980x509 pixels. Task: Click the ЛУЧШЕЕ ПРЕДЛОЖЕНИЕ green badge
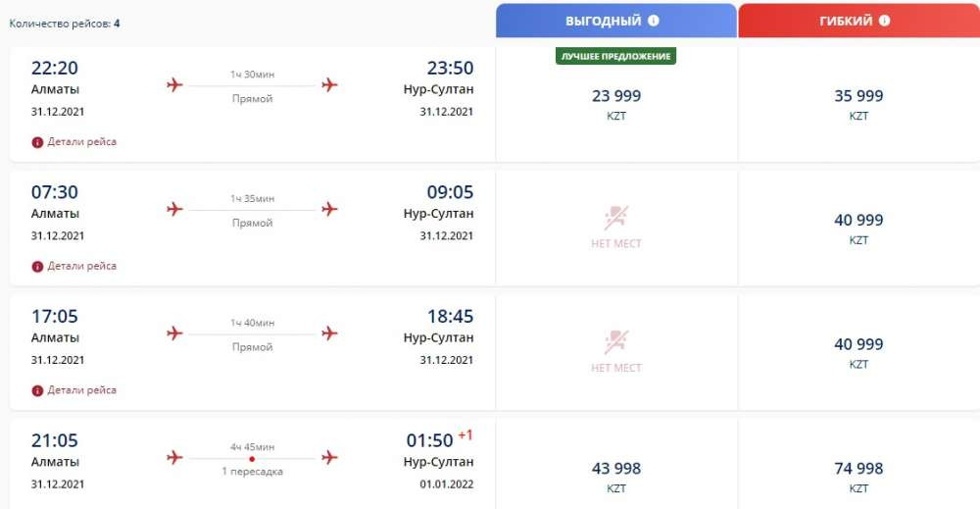click(x=615, y=56)
